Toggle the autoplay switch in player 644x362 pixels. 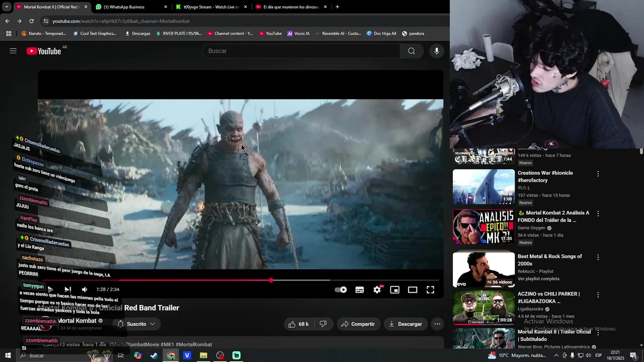pos(341,290)
